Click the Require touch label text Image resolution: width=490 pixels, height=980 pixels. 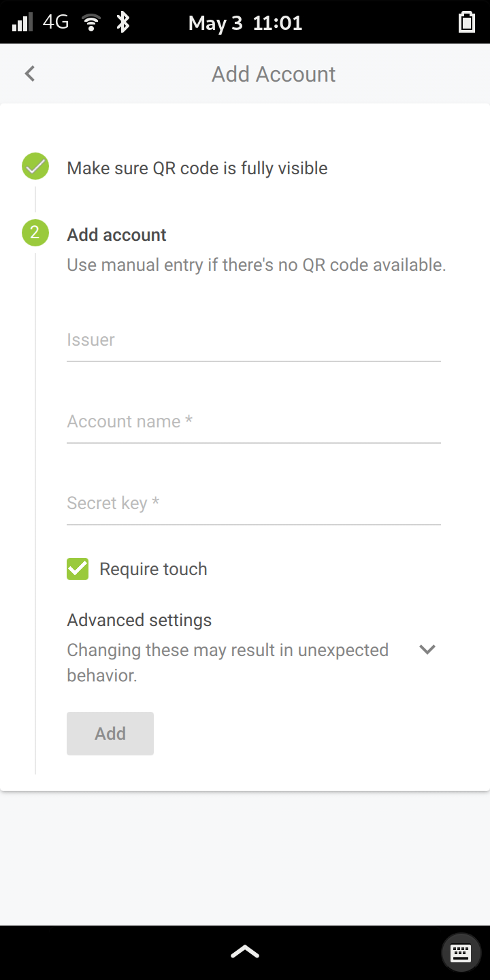pyautogui.click(x=153, y=569)
